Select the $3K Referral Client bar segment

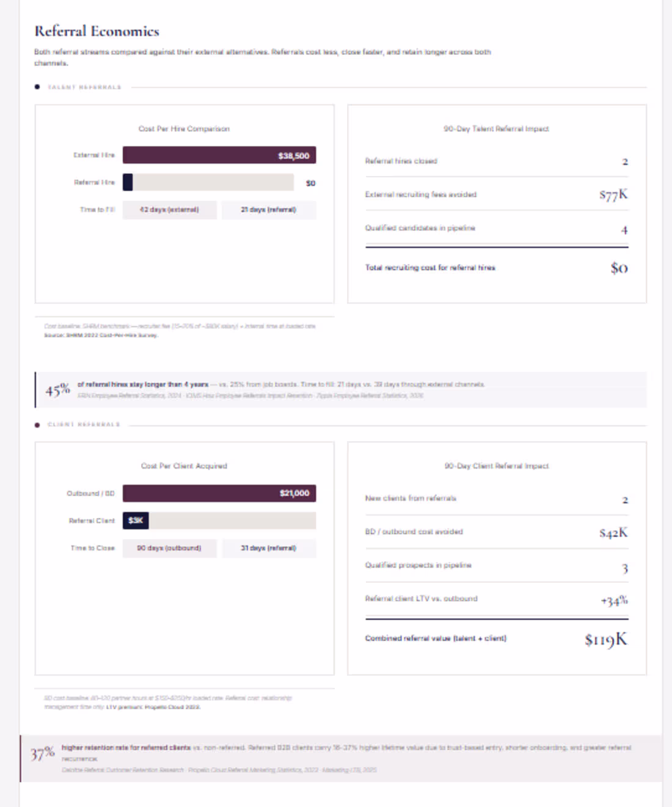[136, 520]
